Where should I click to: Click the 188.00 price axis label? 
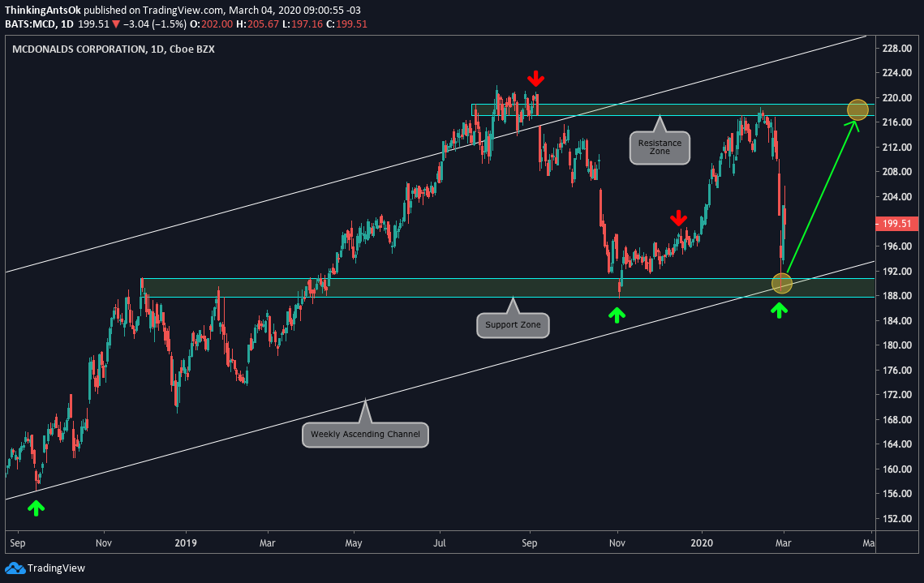click(897, 296)
